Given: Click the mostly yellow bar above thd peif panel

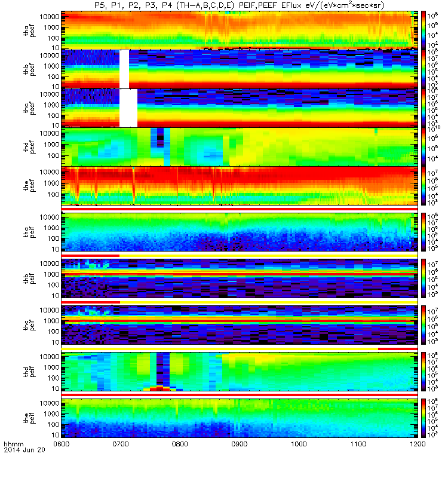Looking at the screenshot, I should [x=240, y=349].
